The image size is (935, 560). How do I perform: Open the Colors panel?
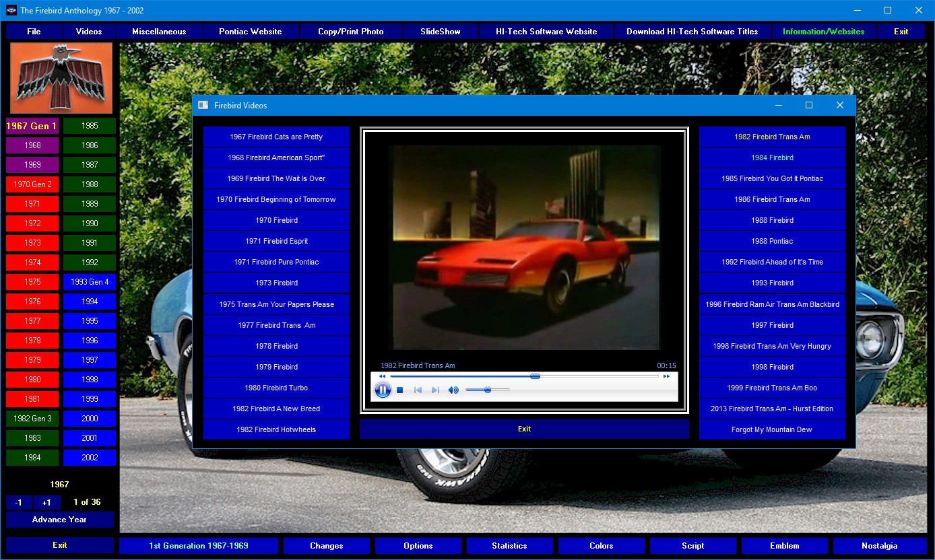[x=602, y=546]
